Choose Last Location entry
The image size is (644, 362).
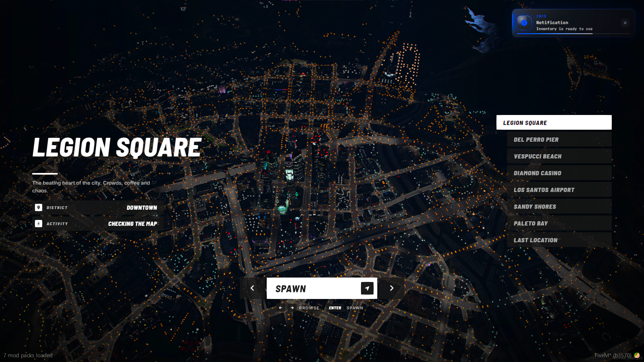point(559,240)
